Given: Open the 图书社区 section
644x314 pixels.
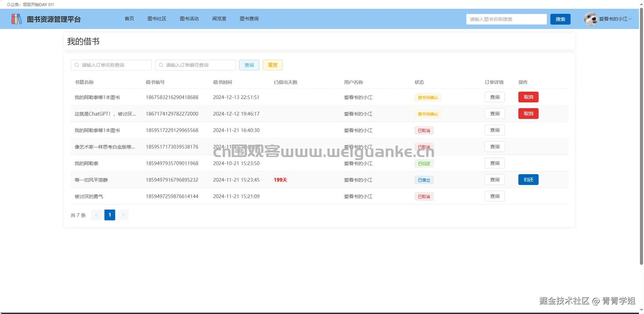Looking at the screenshot, I should [157, 19].
